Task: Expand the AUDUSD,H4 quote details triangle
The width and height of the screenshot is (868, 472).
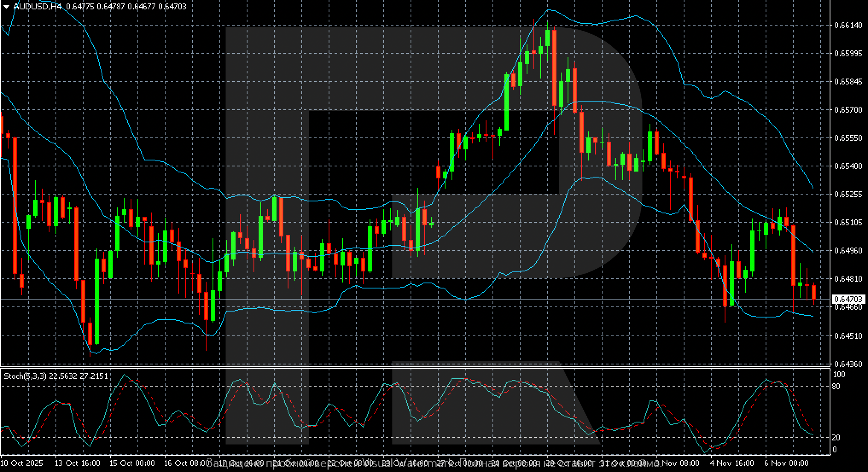Action: (6, 6)
